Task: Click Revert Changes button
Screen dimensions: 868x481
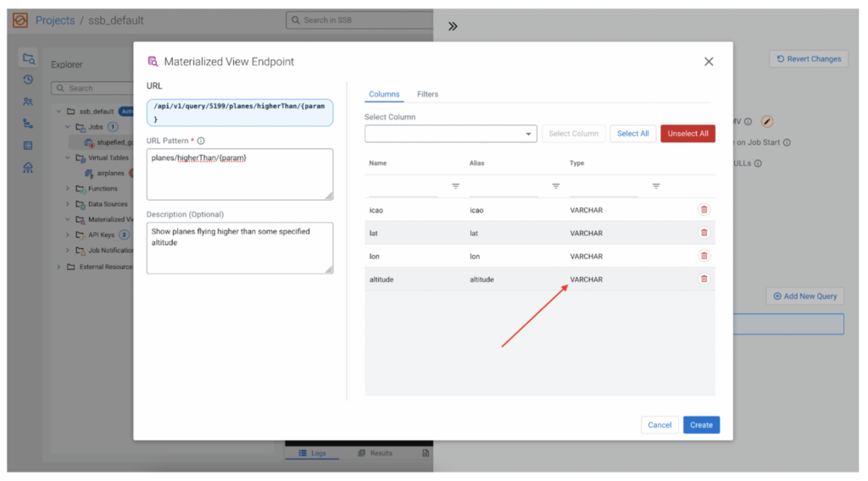Action: click(x=809, y=58)
